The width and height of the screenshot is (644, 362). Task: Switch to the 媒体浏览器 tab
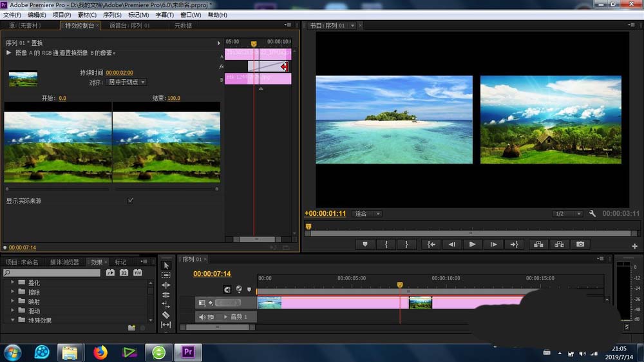pos(64,262)
